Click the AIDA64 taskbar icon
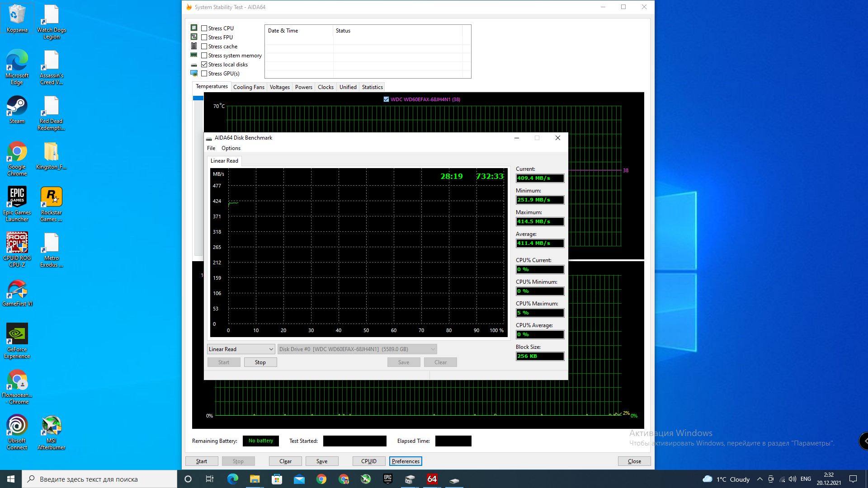 tap(432, 479)
